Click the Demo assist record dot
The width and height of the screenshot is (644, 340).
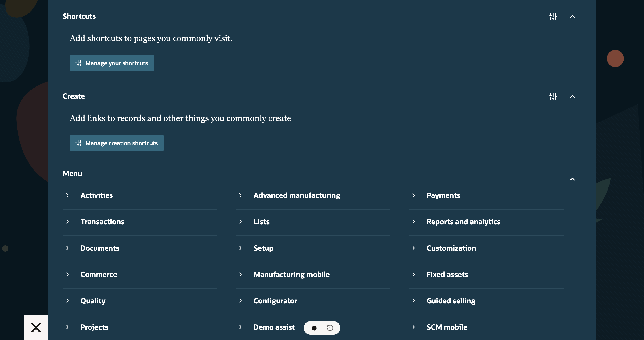(x=314, y=328)
